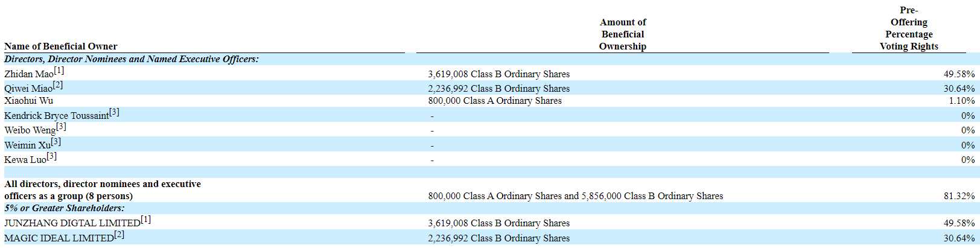
Task: Click footnote [1] after JUNZHANG DIGTAL LIMITED
Action: [146, 220]
